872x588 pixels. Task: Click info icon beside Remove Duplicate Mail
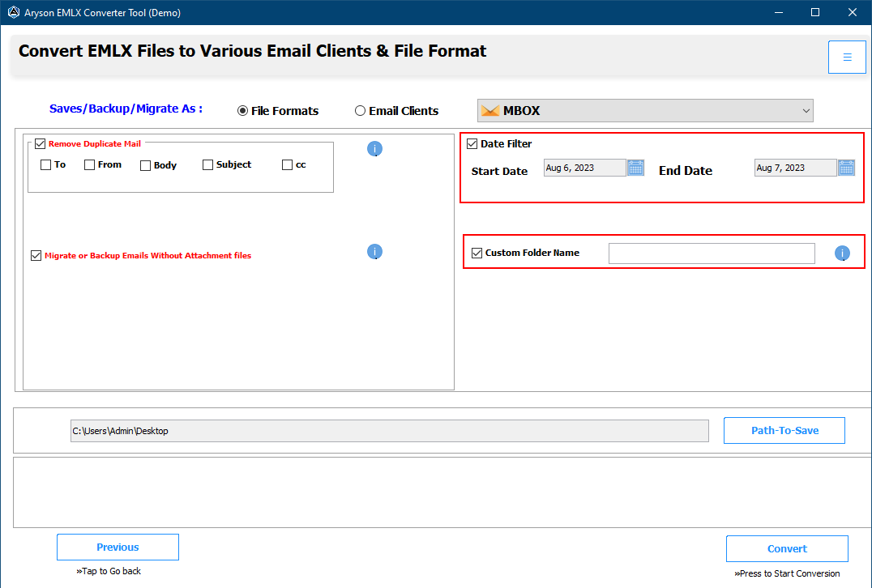375,149
